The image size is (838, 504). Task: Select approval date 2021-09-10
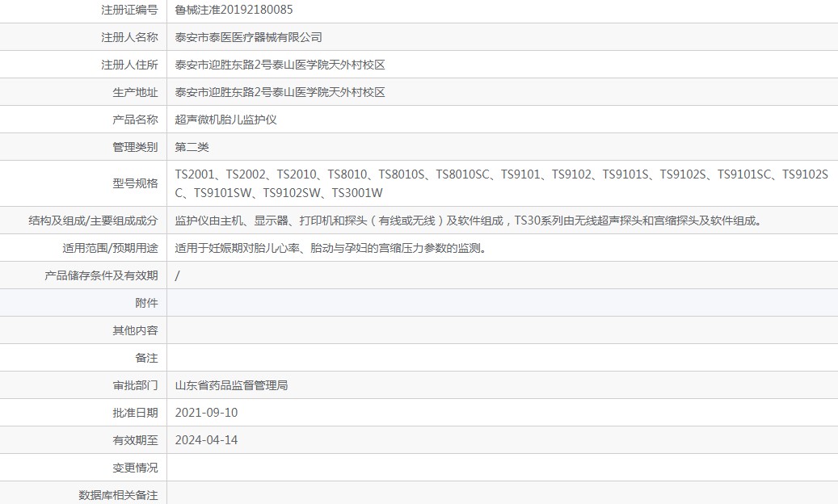[x=206, y=413]
